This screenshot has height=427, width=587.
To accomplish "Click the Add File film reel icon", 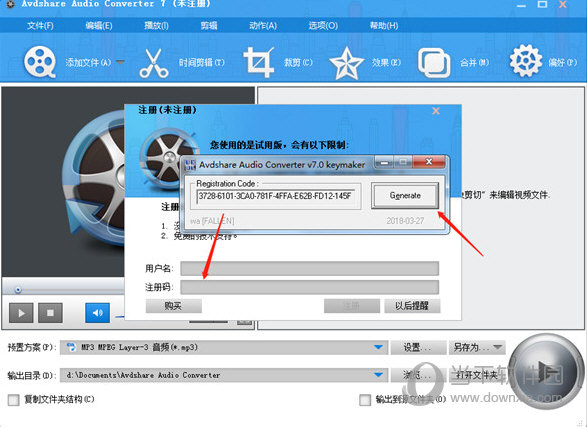I will (40, 62).
